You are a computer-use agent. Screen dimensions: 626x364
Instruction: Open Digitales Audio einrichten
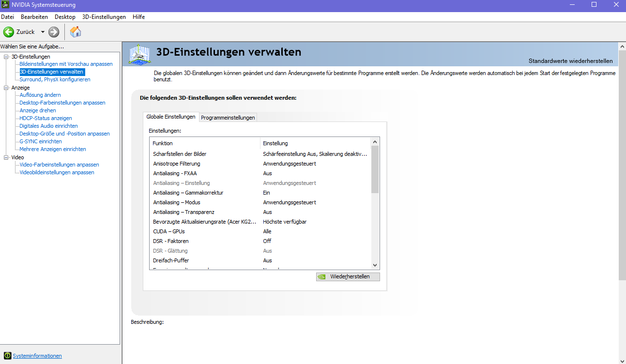point(48,126)
